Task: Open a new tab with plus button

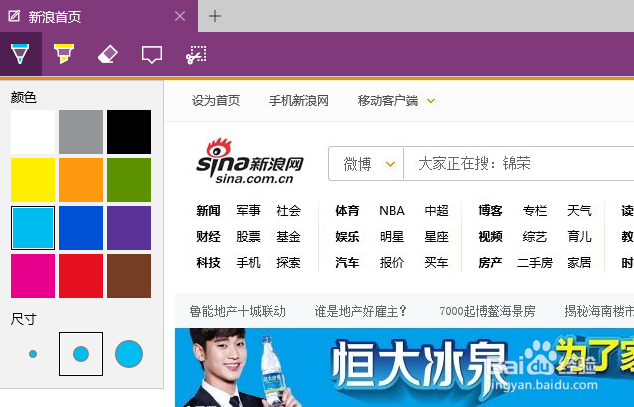Action: 215,16
